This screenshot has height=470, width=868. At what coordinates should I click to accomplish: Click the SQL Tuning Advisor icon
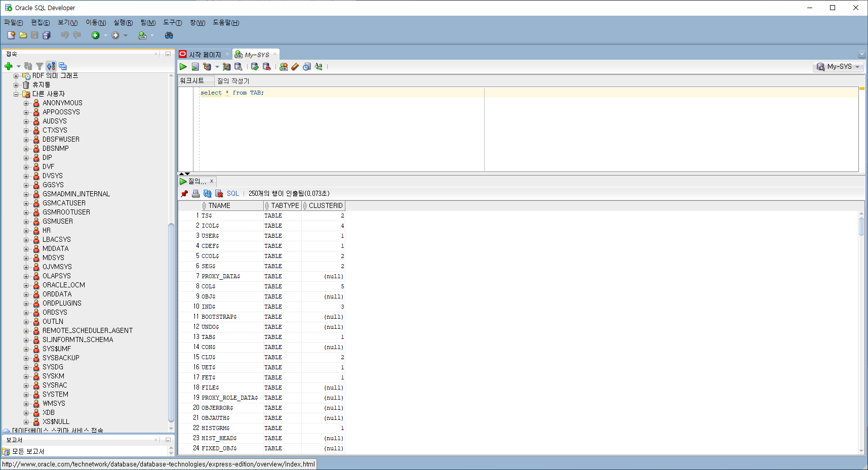[x=238, y=67]
